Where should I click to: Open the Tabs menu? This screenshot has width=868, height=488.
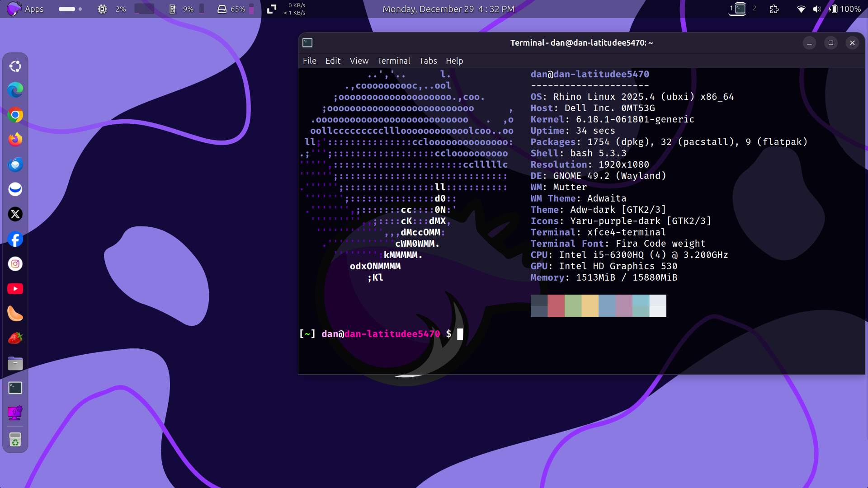coord(428,61)
